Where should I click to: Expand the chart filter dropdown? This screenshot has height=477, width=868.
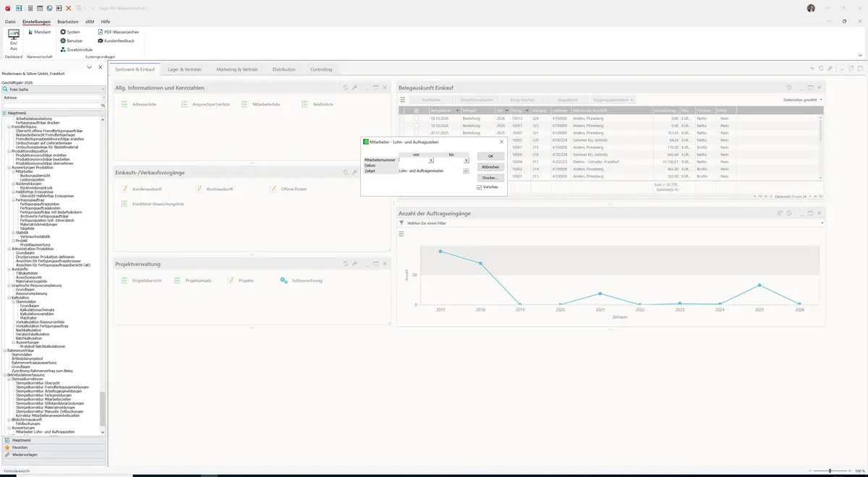pyautogui.click(x=822, y=223)
